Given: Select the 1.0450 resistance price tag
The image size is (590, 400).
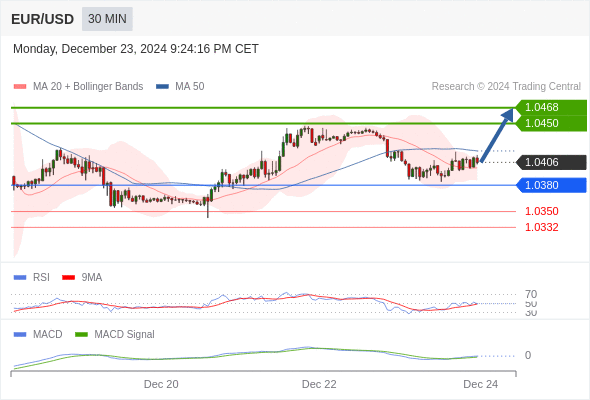Looking at the screenshot, I should click(x=551, y=123).
